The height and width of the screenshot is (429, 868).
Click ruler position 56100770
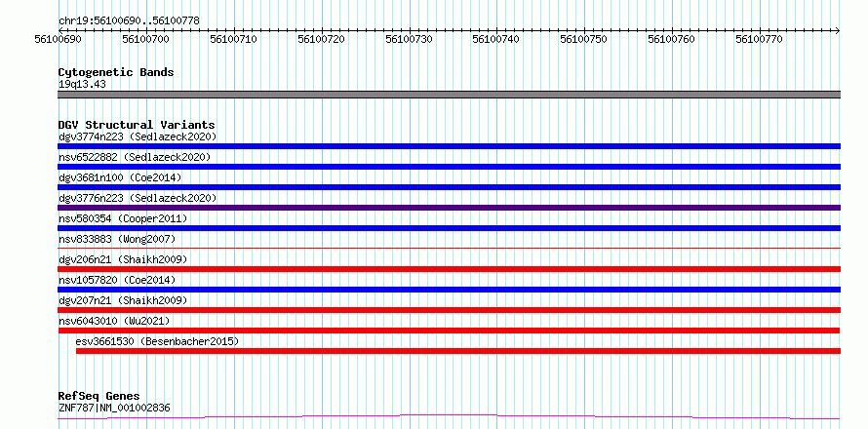click(759, 39)
